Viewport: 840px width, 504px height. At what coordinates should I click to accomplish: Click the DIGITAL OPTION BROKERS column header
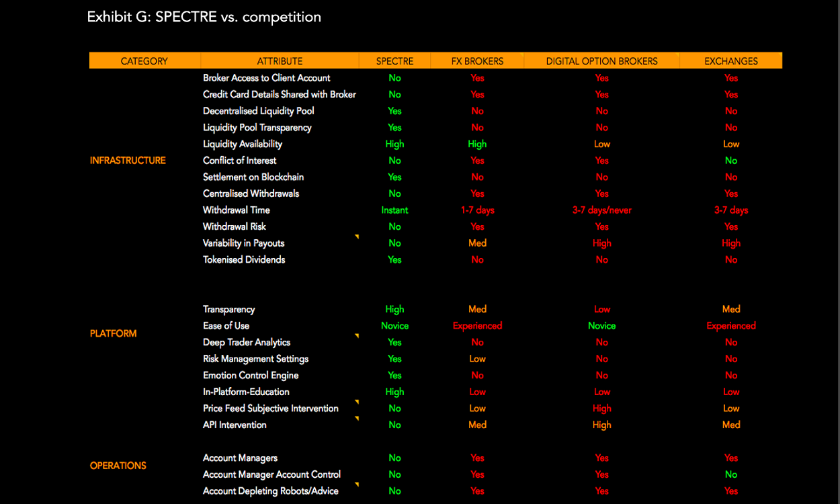pos(601,61)
